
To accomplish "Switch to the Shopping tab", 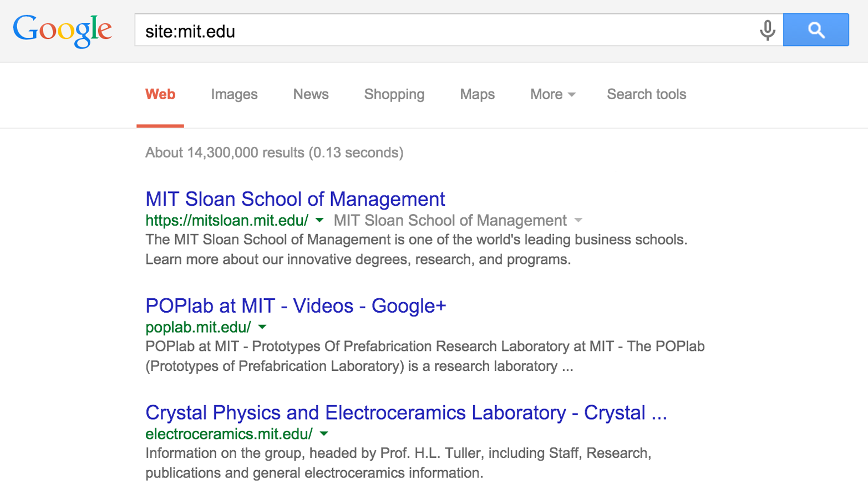I will 393,94.
